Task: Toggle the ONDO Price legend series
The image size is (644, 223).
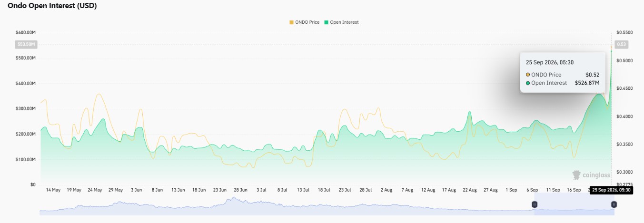Action: point(304,22)
